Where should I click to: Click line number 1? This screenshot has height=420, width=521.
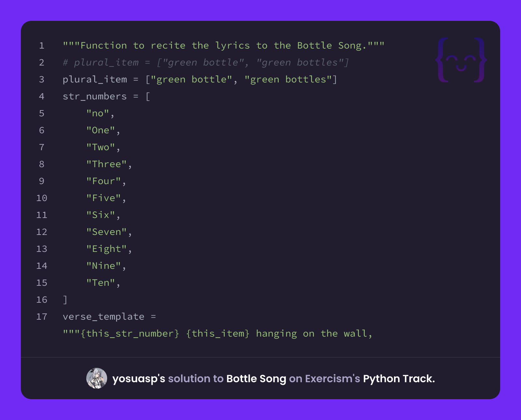[42, 46]
